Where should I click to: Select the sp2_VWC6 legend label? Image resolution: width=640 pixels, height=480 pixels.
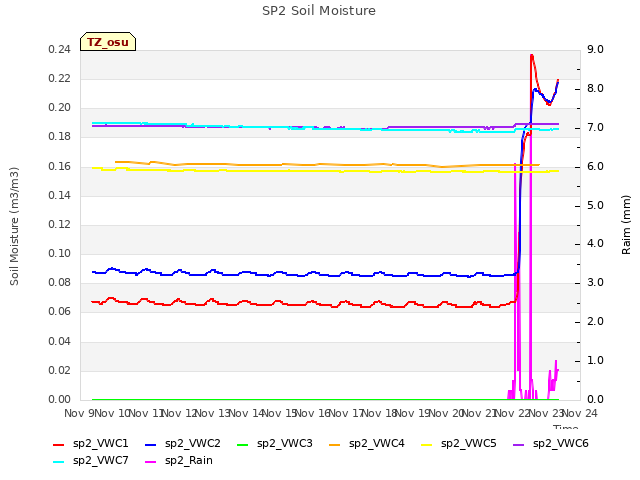(x=561, y=444)
